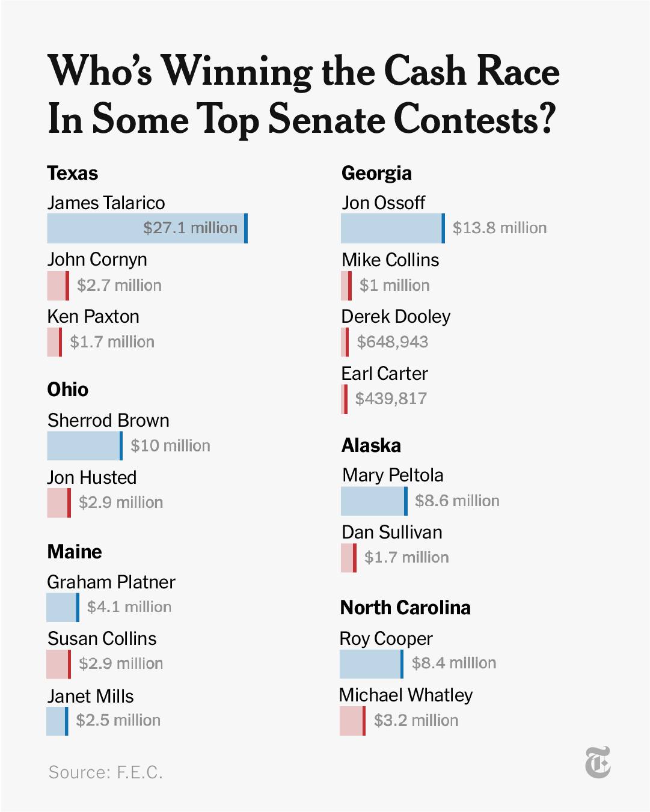Select the Maine section heading
This screenshot has height=812, width=650.
pyautogui.click(x=75, y=552)
